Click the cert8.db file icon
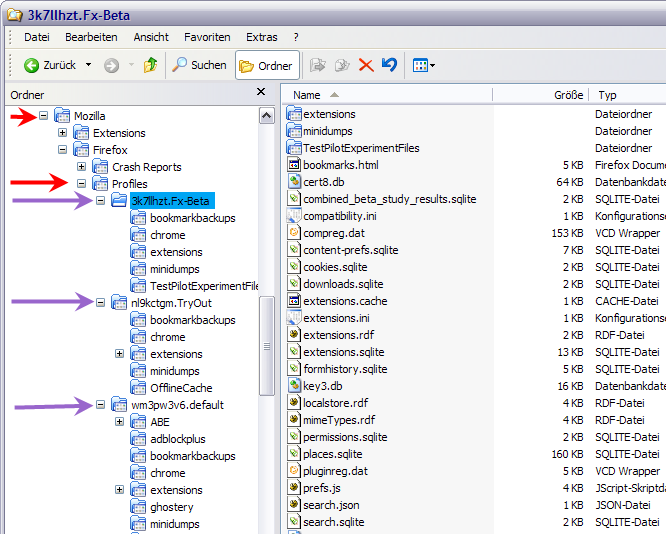 294,182
